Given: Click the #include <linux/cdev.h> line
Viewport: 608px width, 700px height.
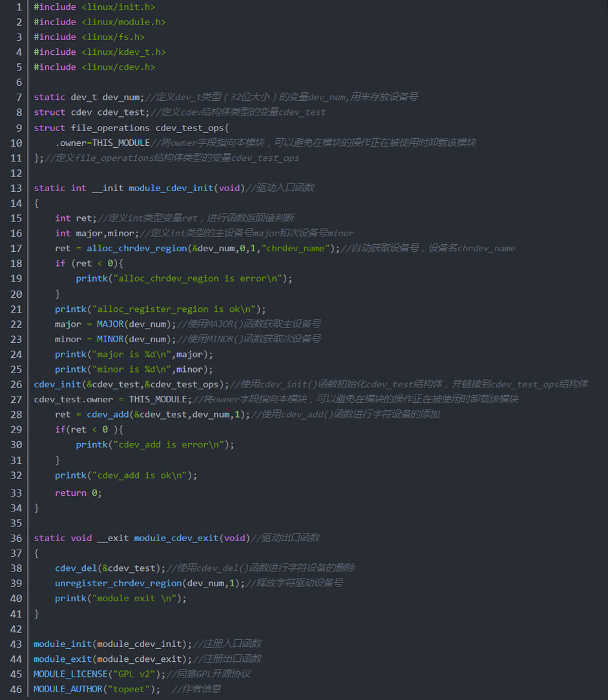Looking at the screenshot, I should tap(94, 67).
